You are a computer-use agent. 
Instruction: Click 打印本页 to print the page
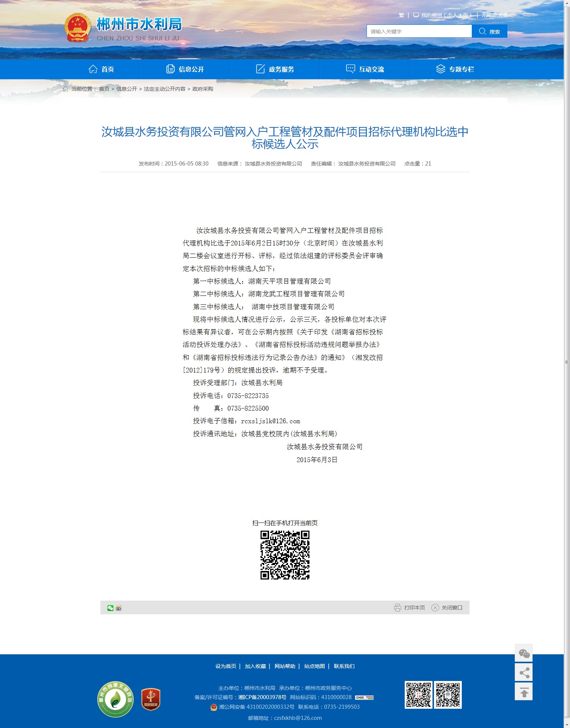(410, 608)
